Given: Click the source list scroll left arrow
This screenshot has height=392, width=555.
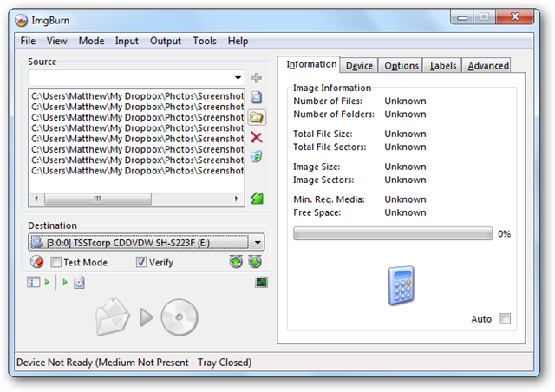Looking at the screenshot, I should pyautogui.click(x=36, y=199).
